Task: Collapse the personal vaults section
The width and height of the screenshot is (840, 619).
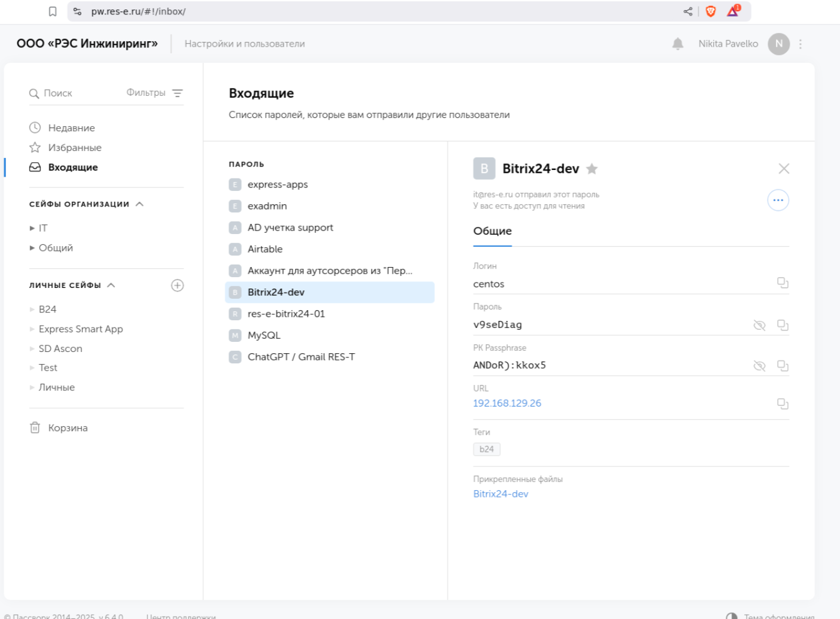Action: point(111,286)
